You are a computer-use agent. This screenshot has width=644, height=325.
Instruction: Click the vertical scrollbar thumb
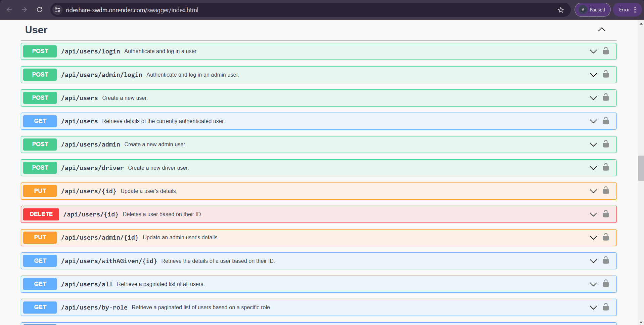pyautogui.click(x=641, y=168)
